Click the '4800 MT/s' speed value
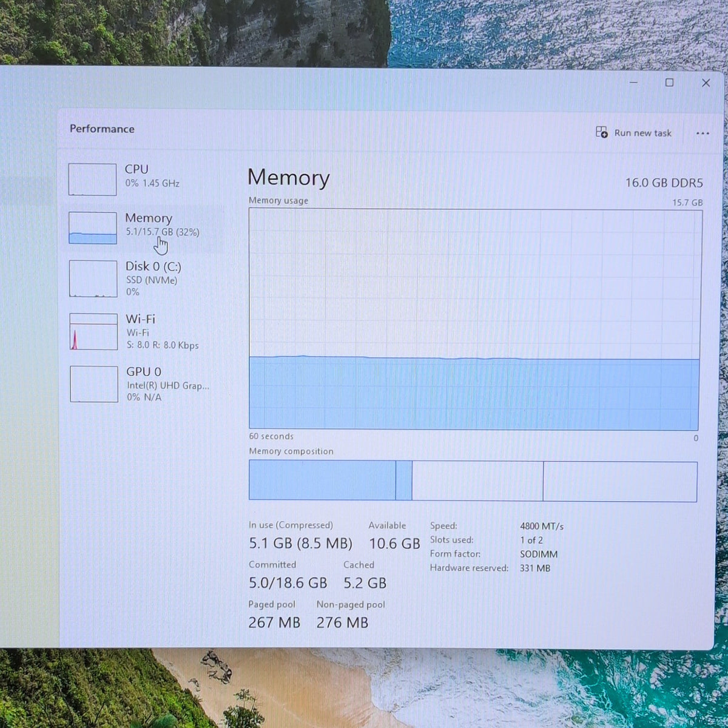The height and width of the screenshot is (728, 728). click(542, 526)
